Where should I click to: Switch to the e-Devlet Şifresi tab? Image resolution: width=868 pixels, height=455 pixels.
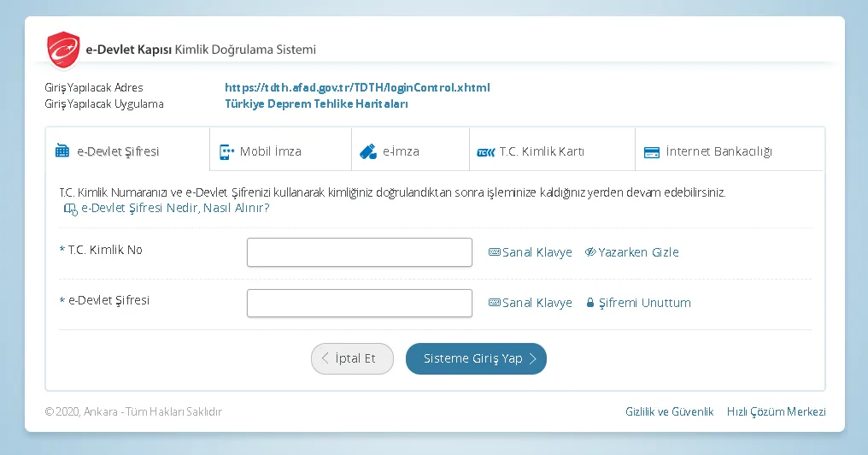[x=128, y=150]
